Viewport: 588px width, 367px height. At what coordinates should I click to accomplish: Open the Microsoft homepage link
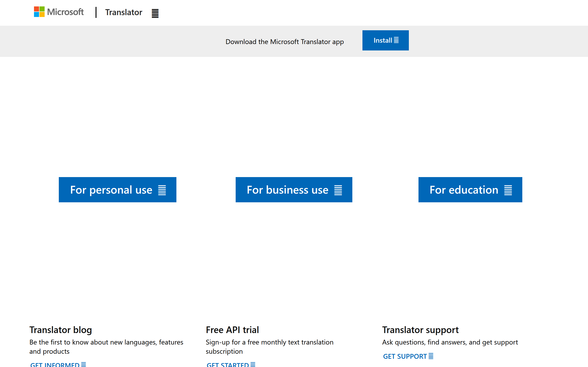(x=59, y=12)
